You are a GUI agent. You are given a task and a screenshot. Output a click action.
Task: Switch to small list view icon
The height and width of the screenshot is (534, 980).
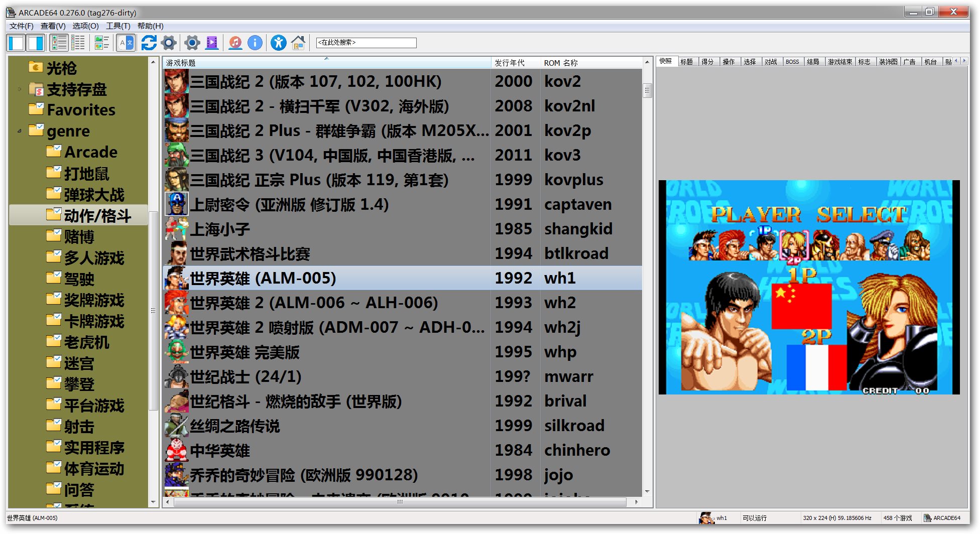pos(78,43)
